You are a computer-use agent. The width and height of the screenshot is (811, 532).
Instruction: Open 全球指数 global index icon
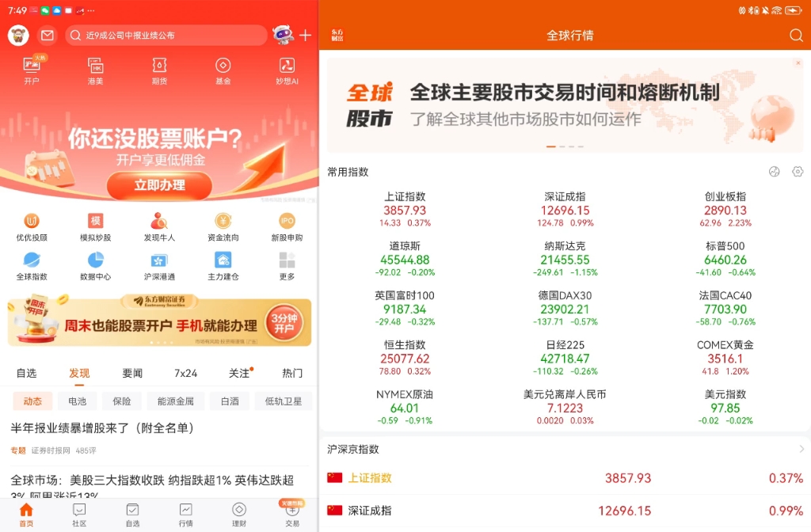pos(32,266)
